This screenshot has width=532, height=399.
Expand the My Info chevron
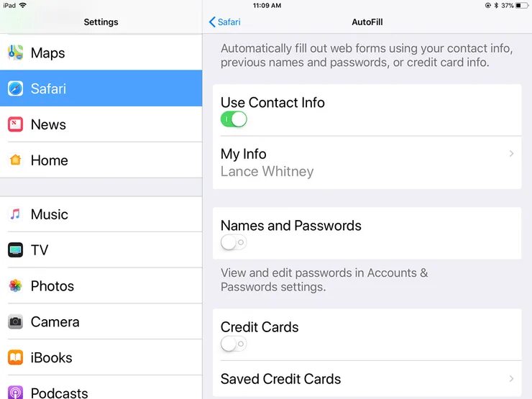(511, 154)
